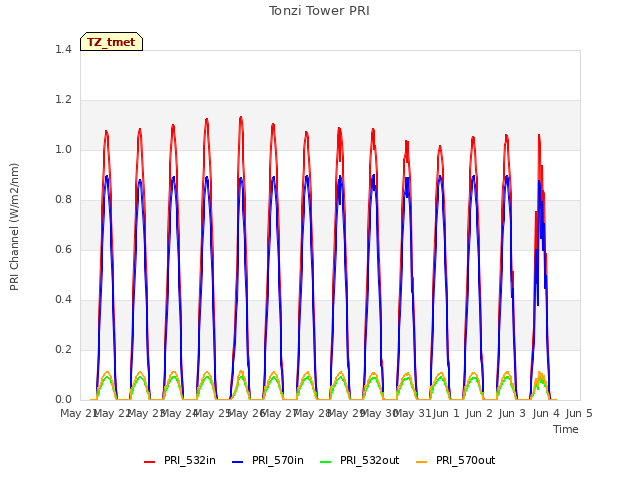Click the Jun 2 x-axis tick label
The image size is (640, 480).
pyautogui.click(x=479, y=414)
